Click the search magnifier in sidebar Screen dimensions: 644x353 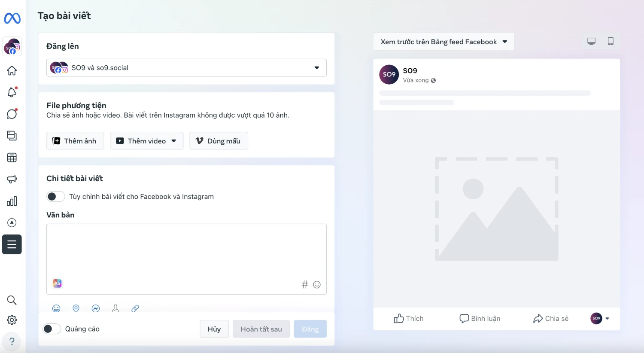click(x=12, y=300)
